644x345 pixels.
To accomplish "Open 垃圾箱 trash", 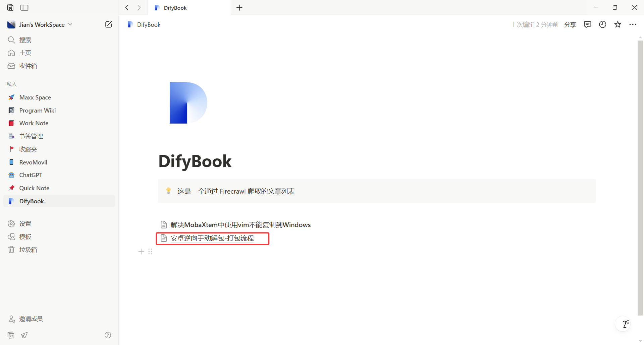I will (x=59, y=250).
